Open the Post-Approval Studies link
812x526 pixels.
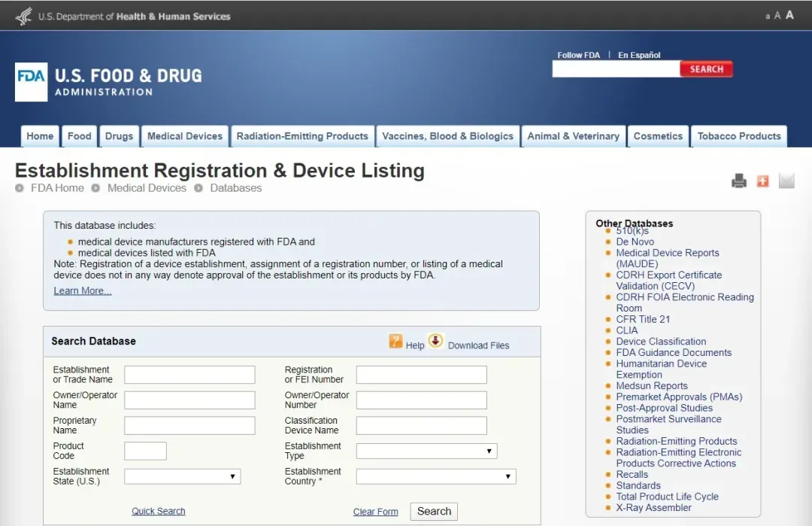point(665,408)
